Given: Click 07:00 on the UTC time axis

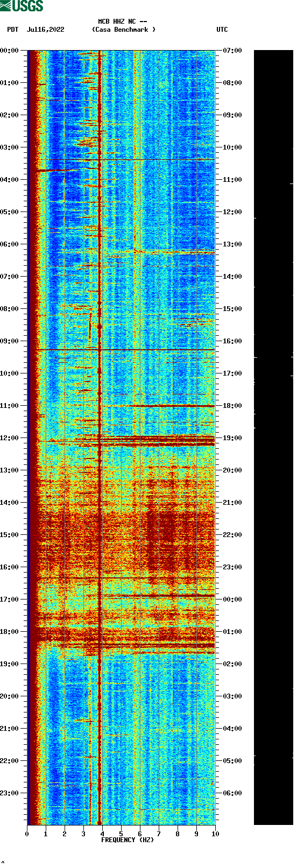Looking at the screenshot, I should pos(232,51).
